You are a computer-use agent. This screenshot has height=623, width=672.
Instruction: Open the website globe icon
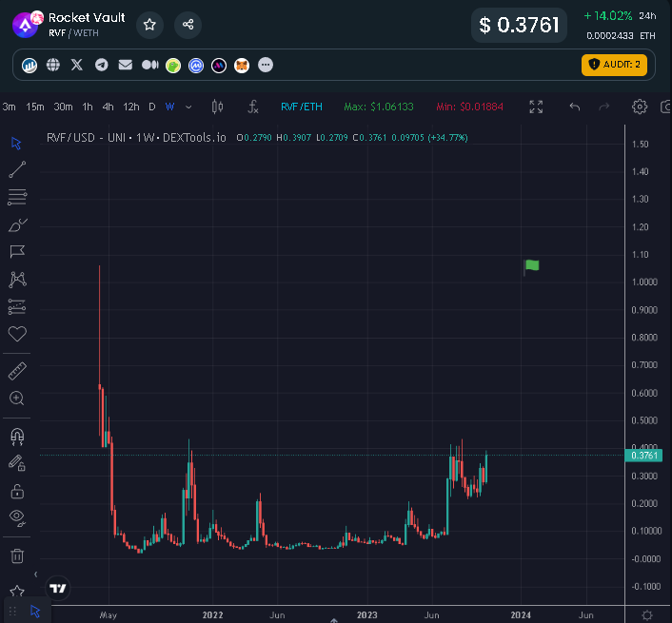tap(53, 65)
